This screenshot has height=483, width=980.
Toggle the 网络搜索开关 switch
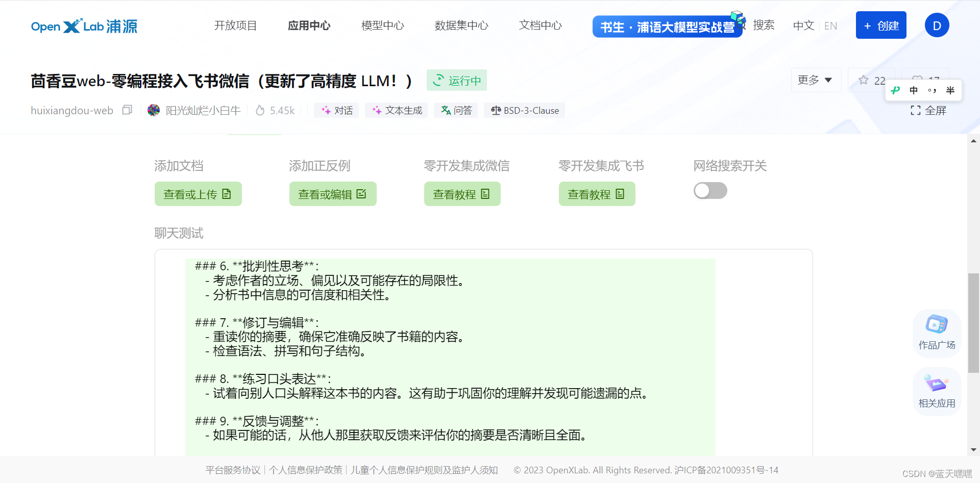point(710,191)
